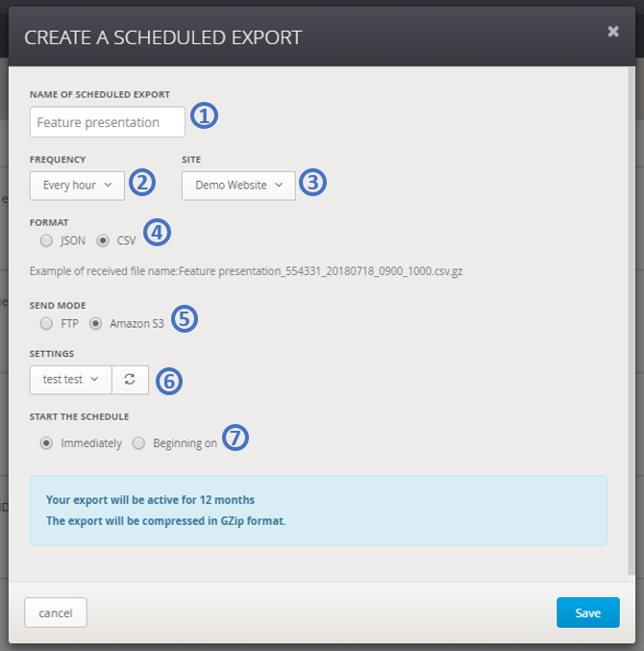
Task: Choose FTP as the send mode
Action: pos(45,324)
